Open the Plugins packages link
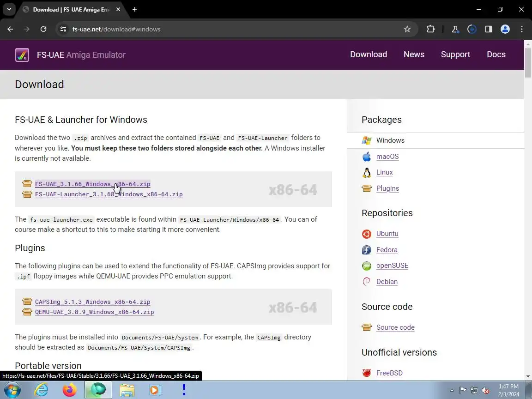The width and height of the screenshot is (532, 399). (x=387, y=188)
